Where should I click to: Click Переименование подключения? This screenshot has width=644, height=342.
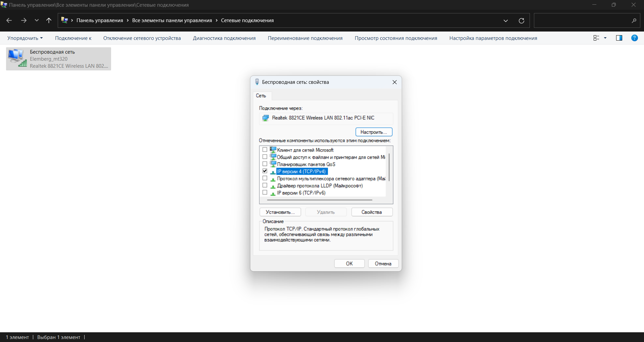(x=305, y=38)
